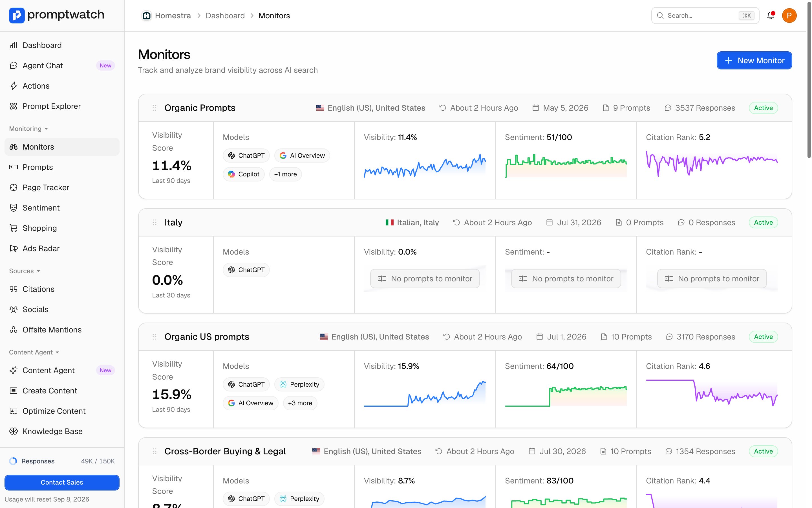Click '1354 Responses' text
The image size is (812, 508).
[x=705, y=451]
